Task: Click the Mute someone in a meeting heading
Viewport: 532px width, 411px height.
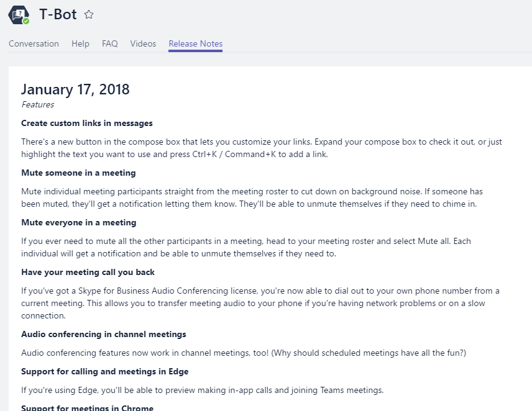Action: [x=78, y=173]
